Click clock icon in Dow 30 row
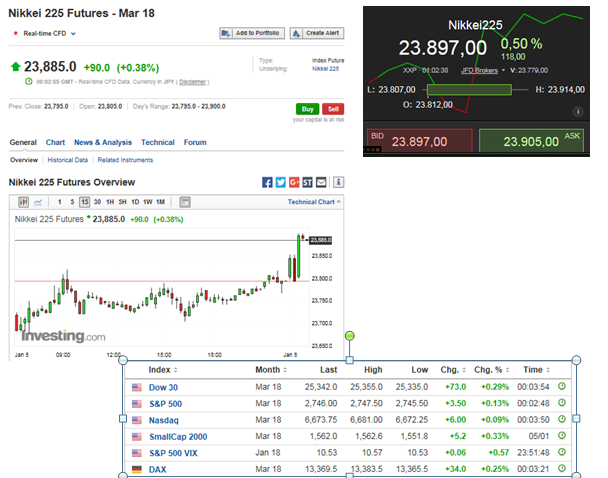The height and width of the screenshot is (478, 608). pyautogui.click(x=562, y=386)
